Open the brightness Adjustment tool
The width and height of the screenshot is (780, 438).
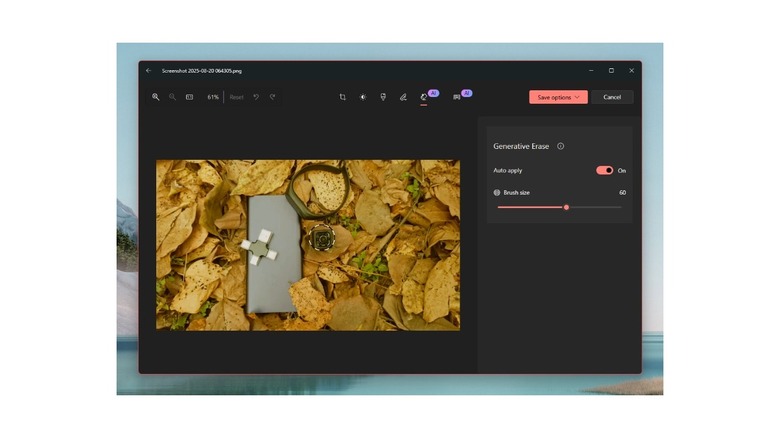click(x=363, y=97)
